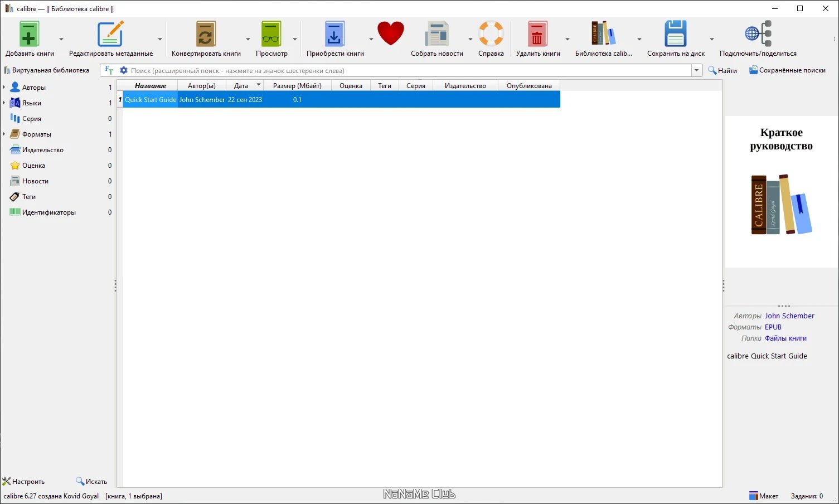The image size is (839, 504).
Task: Open the Библиотека calibre library icon
Action: point(603,33)
